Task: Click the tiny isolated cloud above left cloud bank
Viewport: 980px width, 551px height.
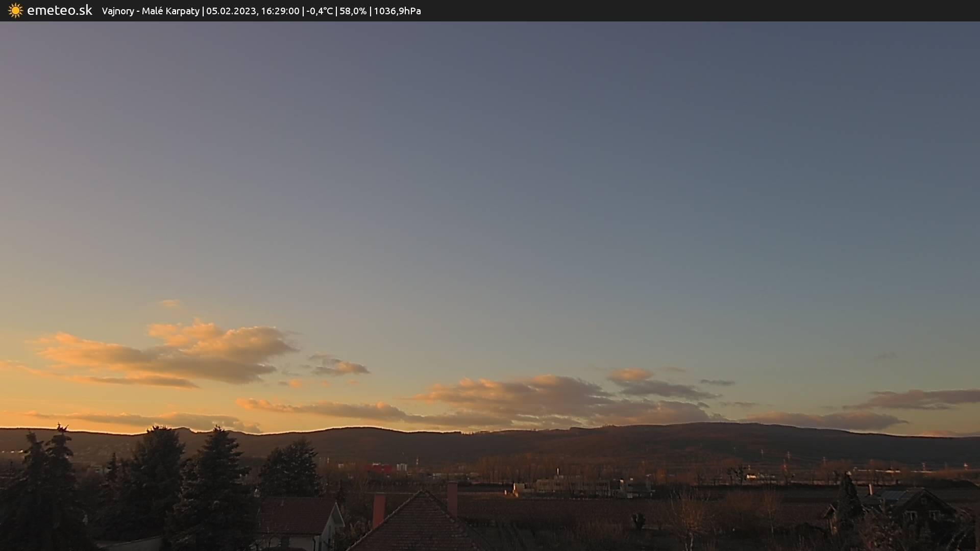Action: click(170, 304)
